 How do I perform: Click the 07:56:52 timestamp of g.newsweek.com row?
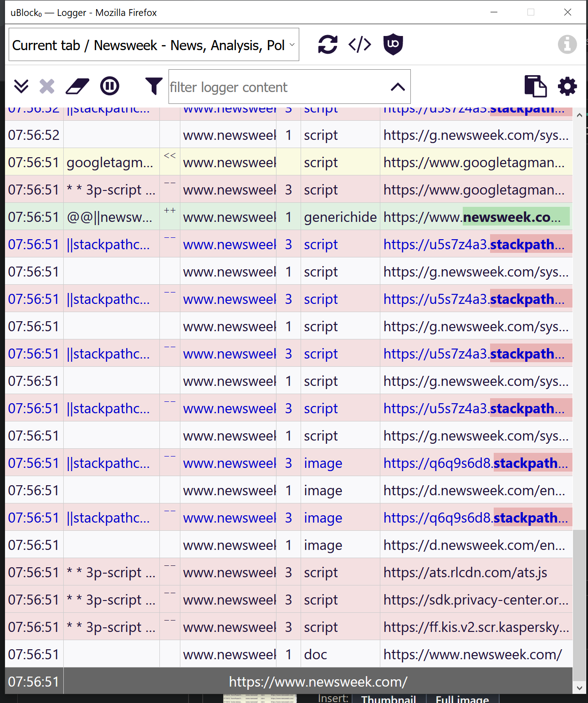(x=34, y=135)
